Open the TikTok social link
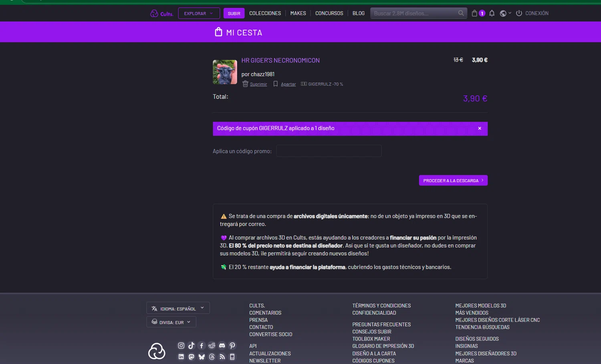The width and height of the screenshot is (601, 364). pyautogui.click(x=192, y=346)
